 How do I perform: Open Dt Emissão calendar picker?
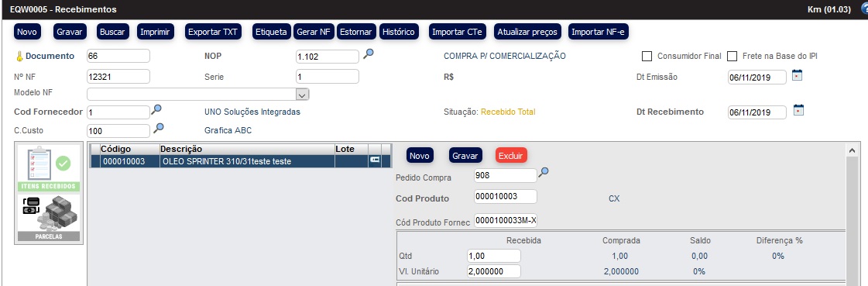[797, 75]
